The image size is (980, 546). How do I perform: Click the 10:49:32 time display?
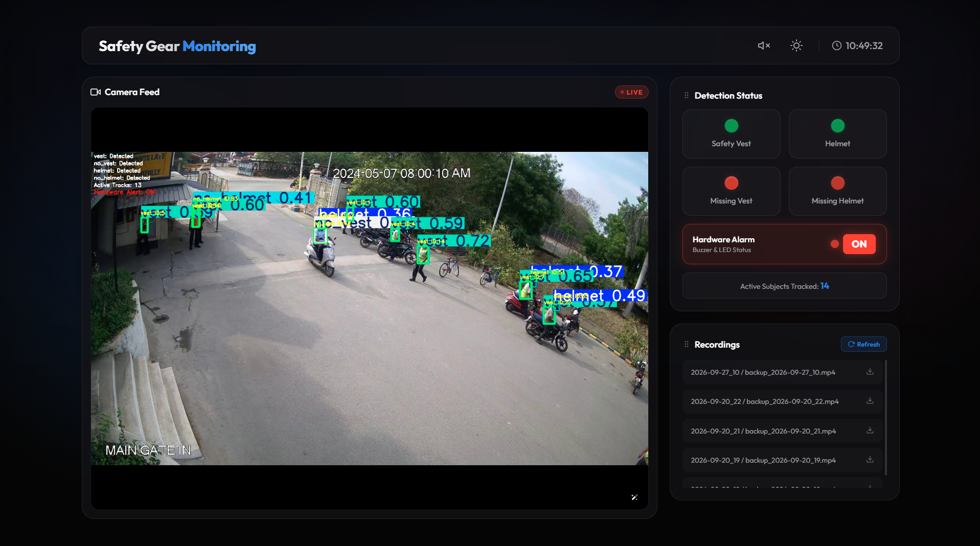pyautogui.click(x=864, y=45)
